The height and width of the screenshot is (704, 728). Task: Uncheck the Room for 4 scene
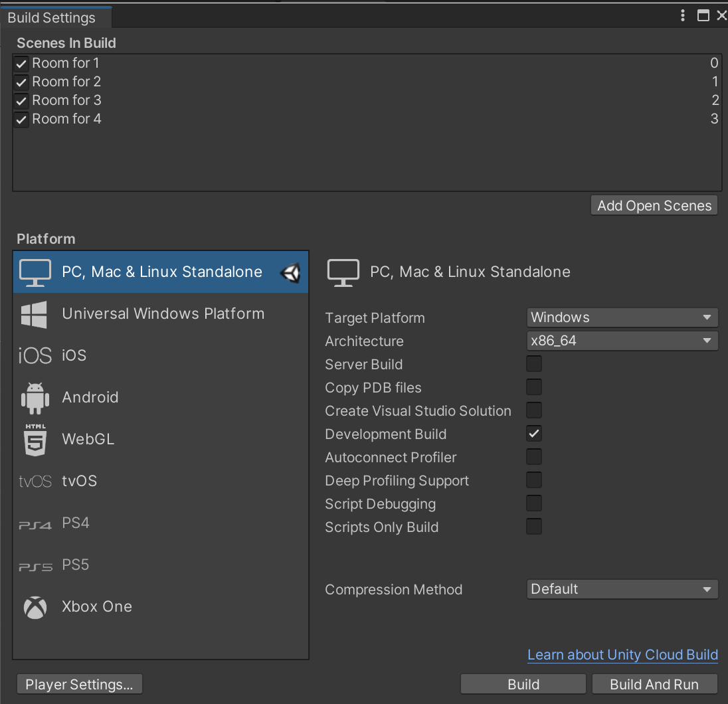click(x=21, y=120)
